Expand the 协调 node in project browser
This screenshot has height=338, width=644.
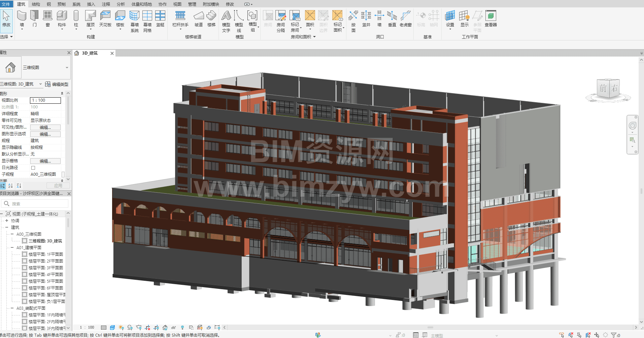coord(6,221)
